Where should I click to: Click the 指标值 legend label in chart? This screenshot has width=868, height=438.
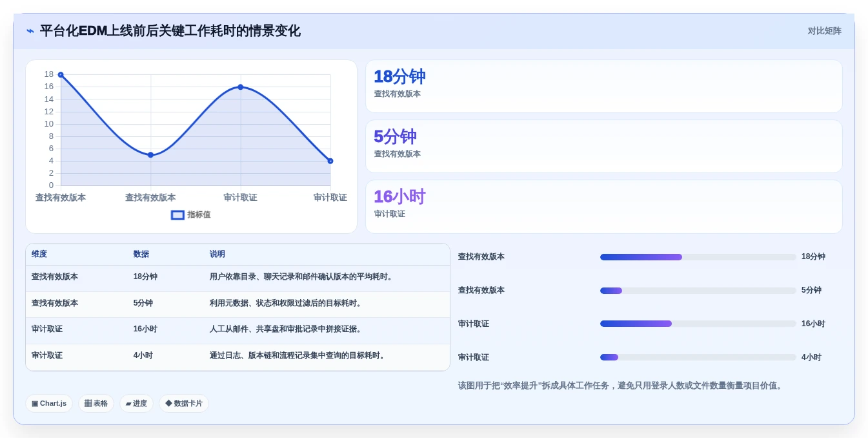pos(199,215)
